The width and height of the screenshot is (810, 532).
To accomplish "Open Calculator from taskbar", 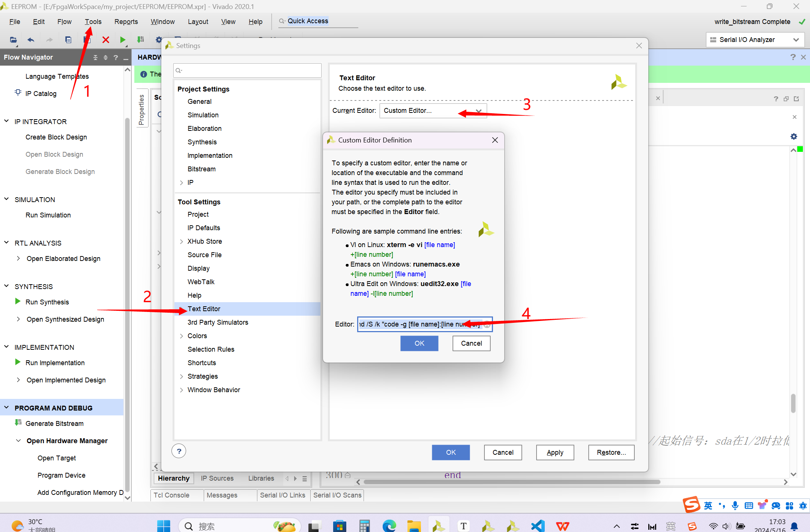I will click(x=364, y=526).
